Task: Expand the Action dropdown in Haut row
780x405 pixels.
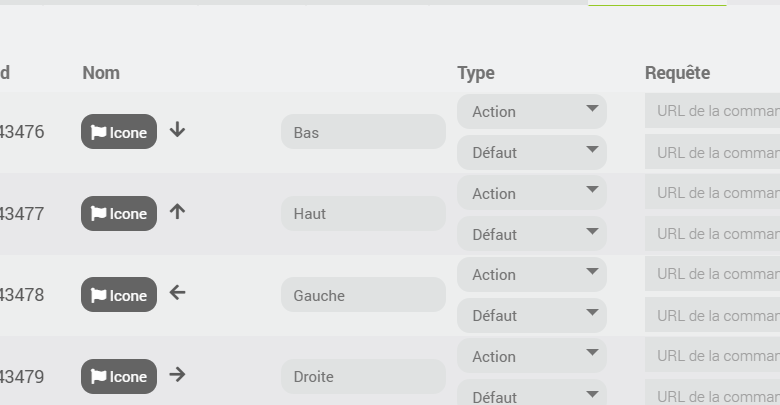Action: coord(532,193)
